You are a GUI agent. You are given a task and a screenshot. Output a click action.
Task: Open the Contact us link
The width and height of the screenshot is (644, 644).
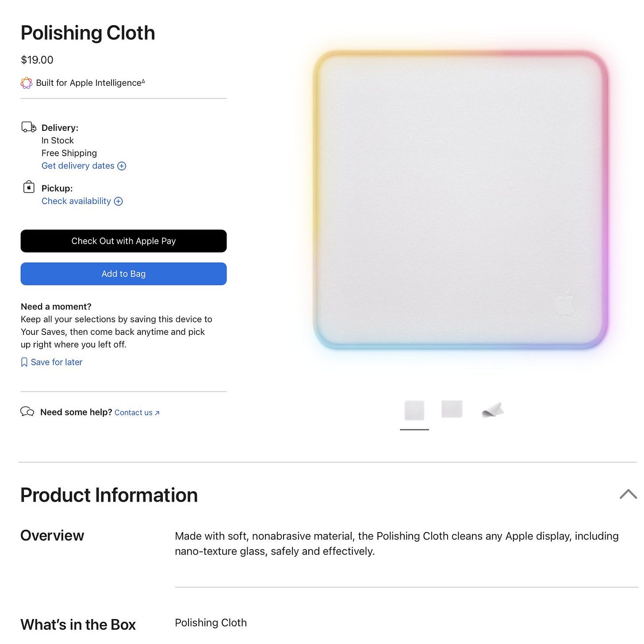pos(134,413)
